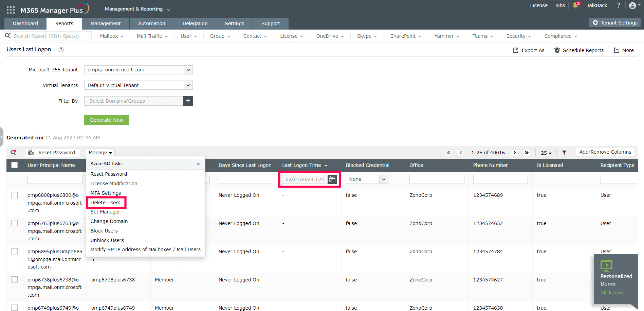Click the Export As icon

coord(515,50)
